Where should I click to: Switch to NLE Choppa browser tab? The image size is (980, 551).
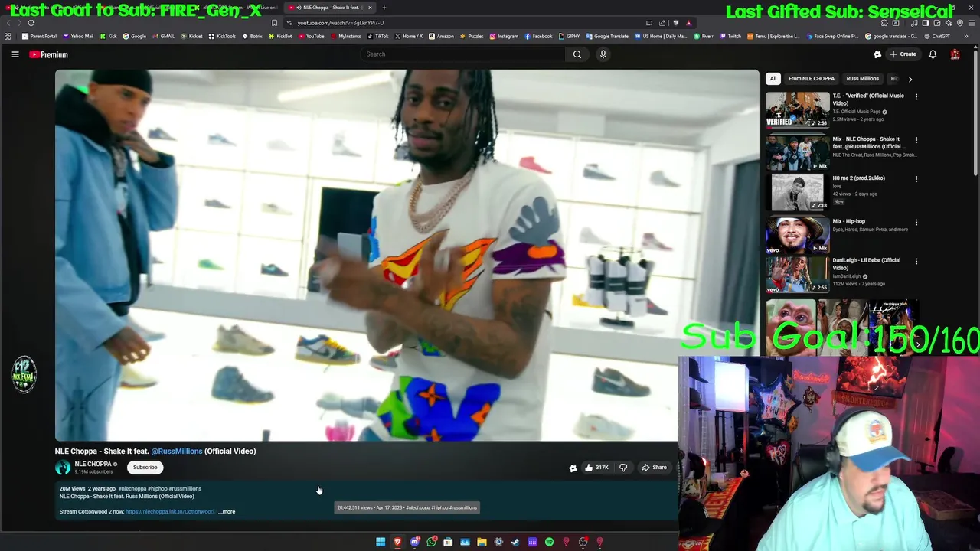point(330,8)
